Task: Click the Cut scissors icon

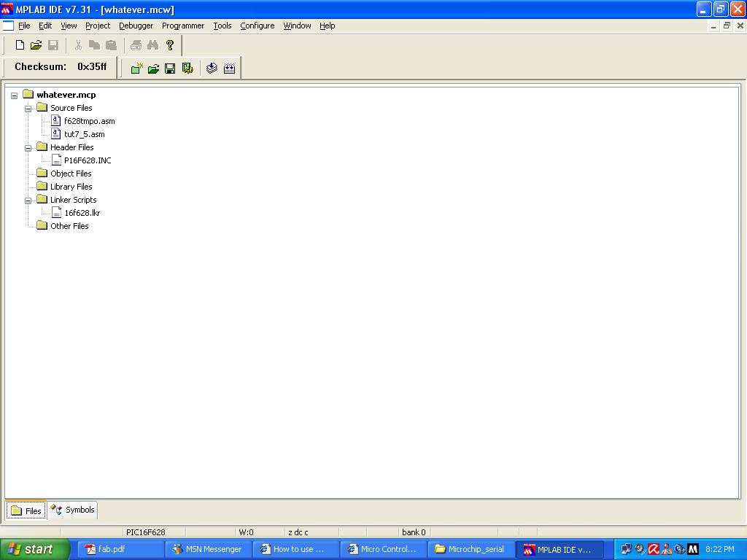Action: coord(78,45)
